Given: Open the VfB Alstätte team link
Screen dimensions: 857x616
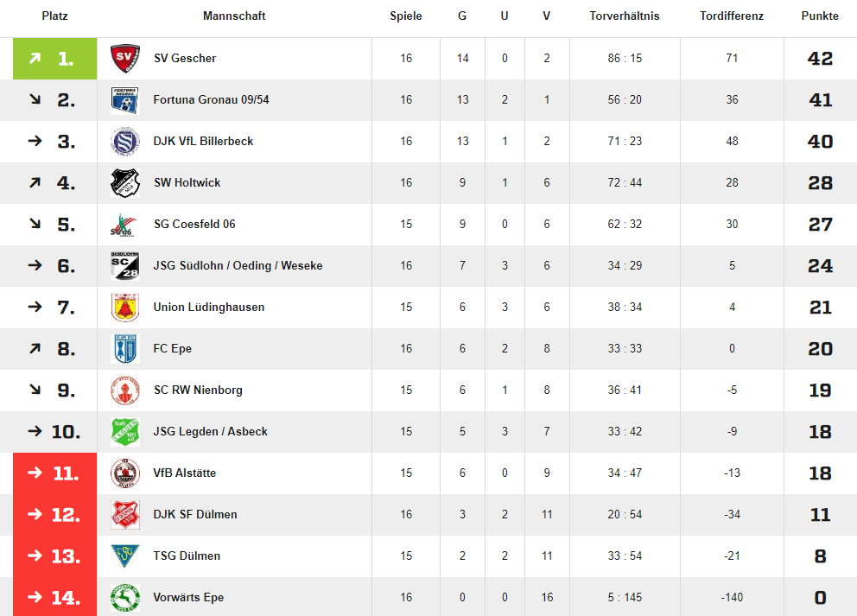Looking at the screenshot, I should (185, 473).
